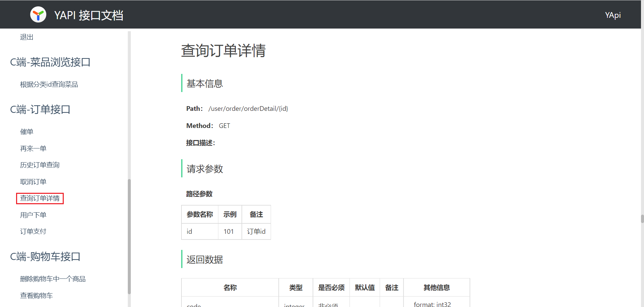This screenshot has width=644, height=307.
Task: Open 根据分类id查询菜品 doc
Action: (x=49, y=85)
